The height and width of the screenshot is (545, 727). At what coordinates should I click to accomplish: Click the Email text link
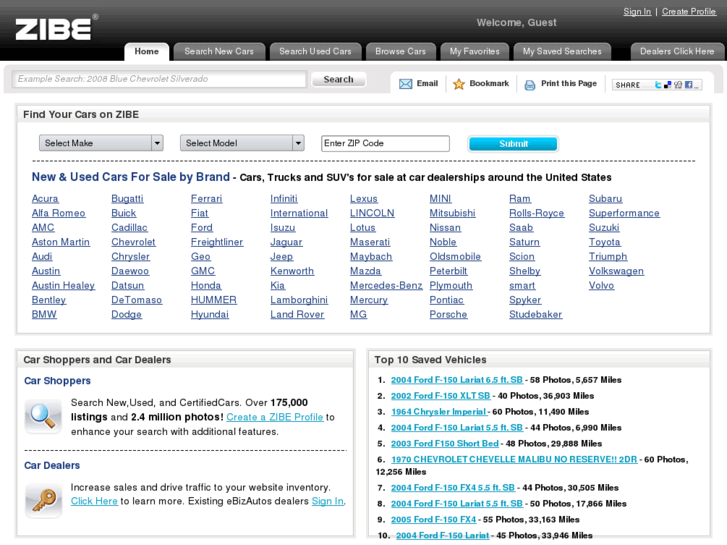click(427, 83)
